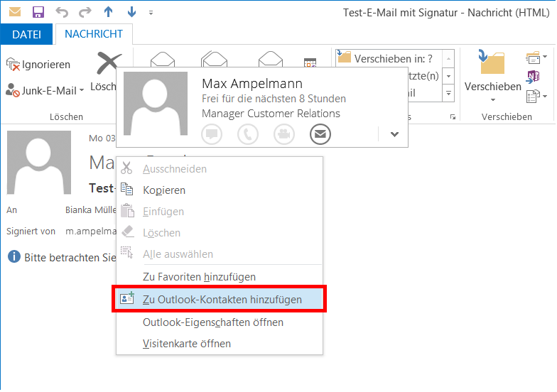Click the reply-all envelope icon

click(214, 59)
